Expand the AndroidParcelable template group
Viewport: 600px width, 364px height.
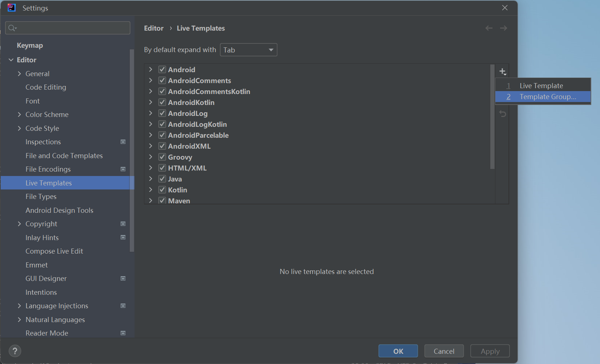151,135
